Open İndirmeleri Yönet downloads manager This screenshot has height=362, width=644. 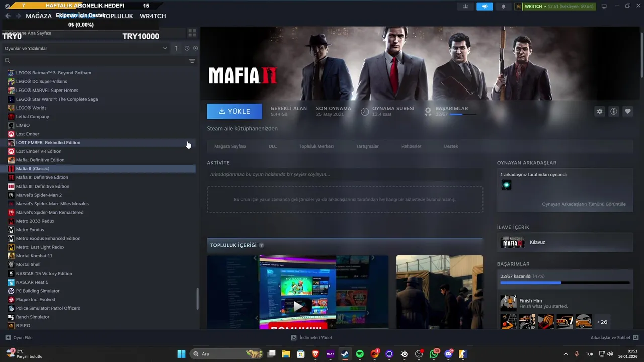pyautogui.click(x=311, y=338)
